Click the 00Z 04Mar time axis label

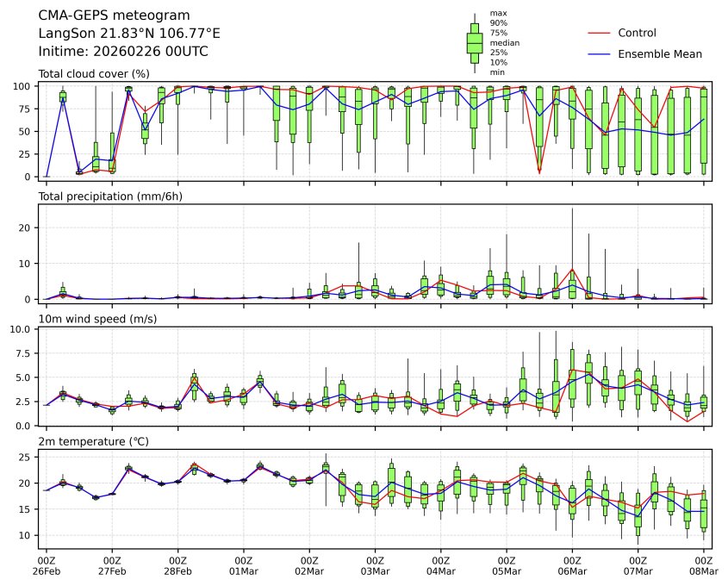[440, 565]
